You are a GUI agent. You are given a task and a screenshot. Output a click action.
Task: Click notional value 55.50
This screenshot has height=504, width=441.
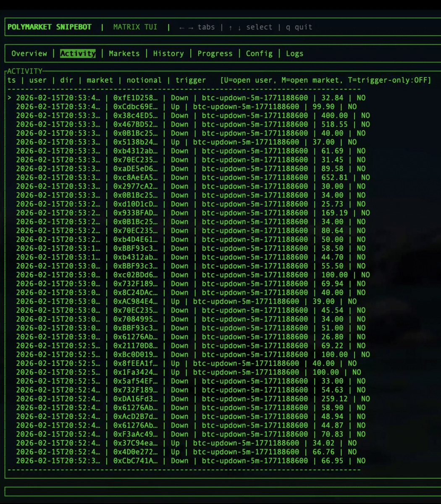point(332,266)
